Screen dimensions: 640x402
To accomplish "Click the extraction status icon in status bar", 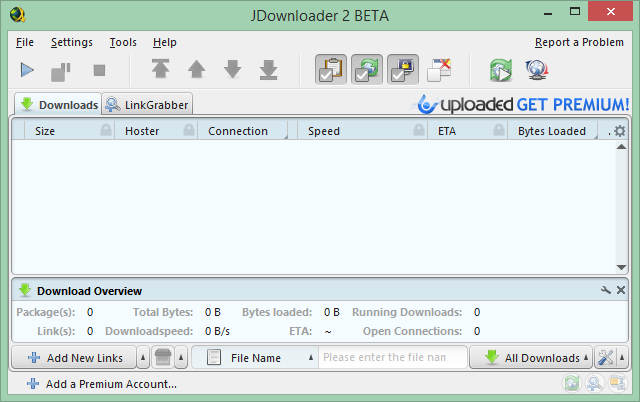I will click(618, 383).
